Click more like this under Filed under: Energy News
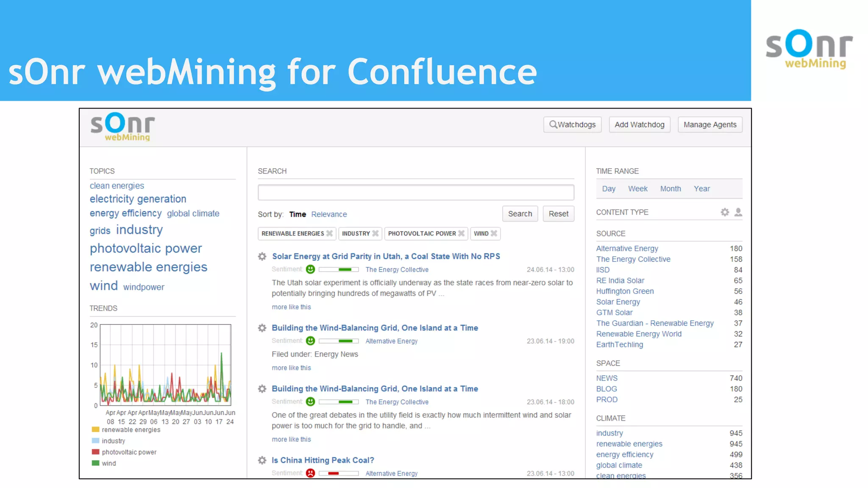868x488 pixels. click(x=291, y=368)
